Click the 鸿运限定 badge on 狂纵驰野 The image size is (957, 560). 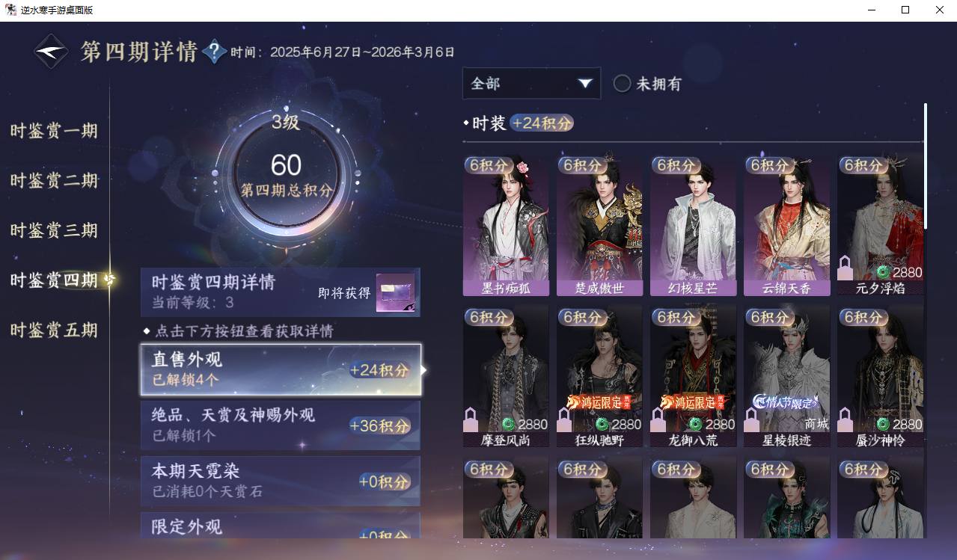[599, 402]
